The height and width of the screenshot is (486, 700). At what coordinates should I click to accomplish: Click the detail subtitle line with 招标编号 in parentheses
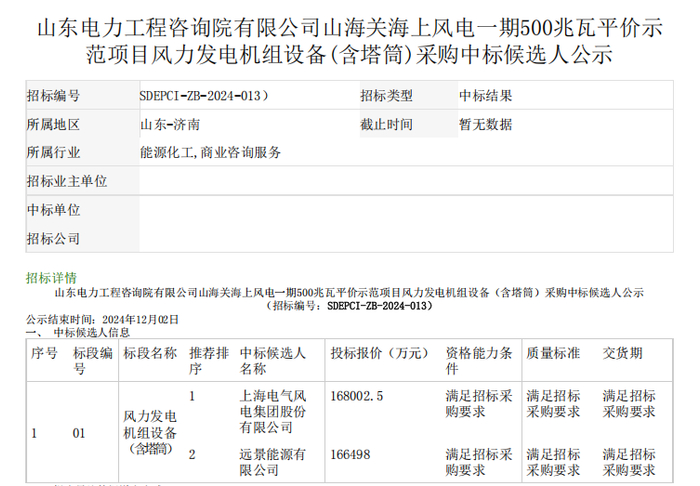[x=349, y=306]
